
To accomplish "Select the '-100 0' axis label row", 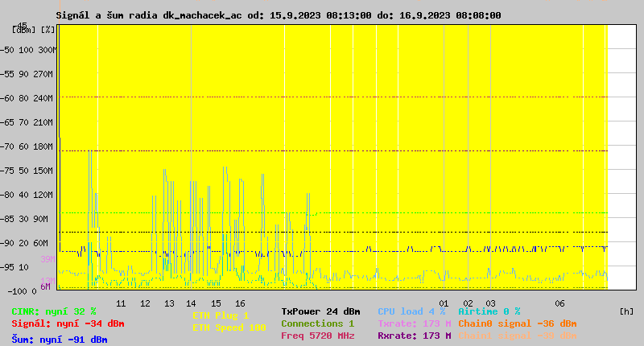I will 22,291.
